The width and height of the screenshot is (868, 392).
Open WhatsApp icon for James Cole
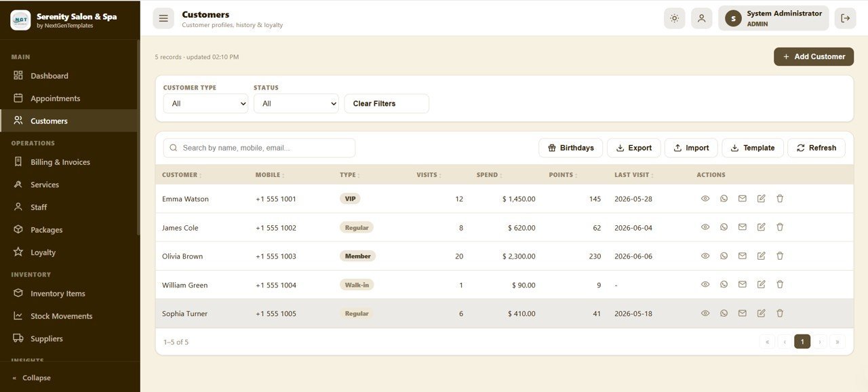click(x=724, y=227)
